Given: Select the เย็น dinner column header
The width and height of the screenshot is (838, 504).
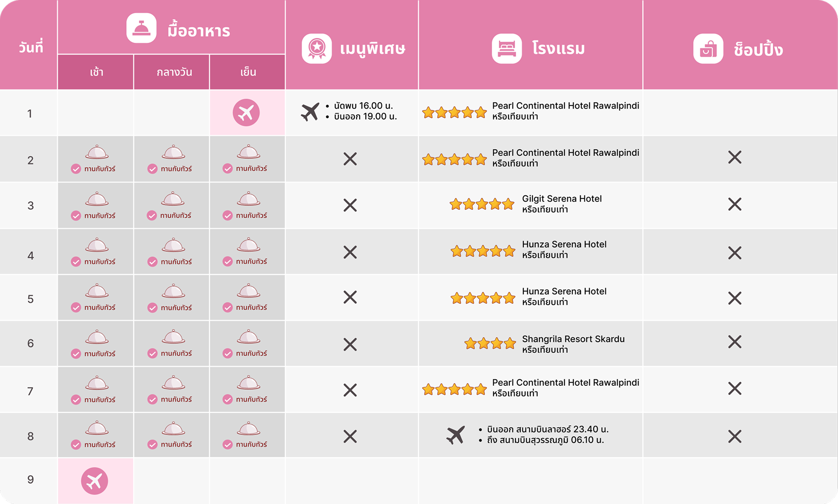Looking at the screenshot, I should coord(248,72).
